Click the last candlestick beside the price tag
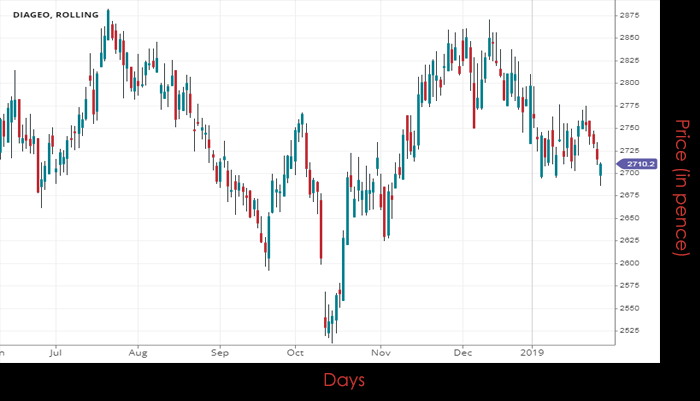 click(x=600, y=170)
